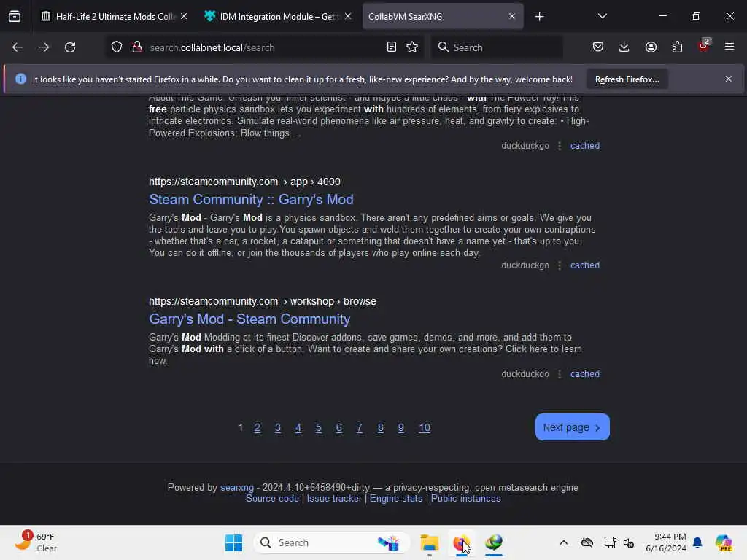Open Firefox View recent browsing icon
Screen dimensions: 747x560
[15, 16]
